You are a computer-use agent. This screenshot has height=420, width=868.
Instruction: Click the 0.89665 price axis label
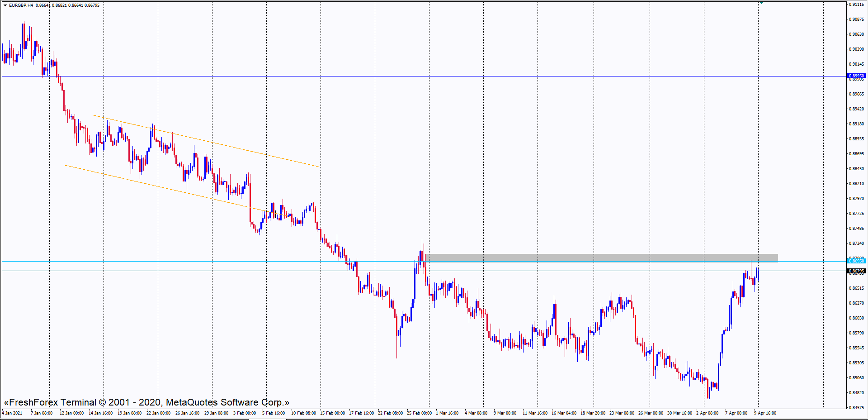pos(856,94)
